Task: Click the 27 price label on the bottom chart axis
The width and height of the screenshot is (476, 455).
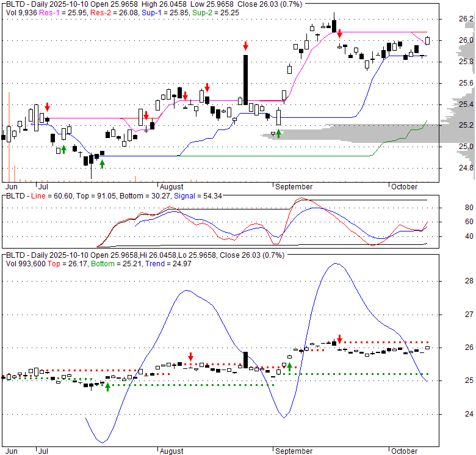Action: coord(469,315)
